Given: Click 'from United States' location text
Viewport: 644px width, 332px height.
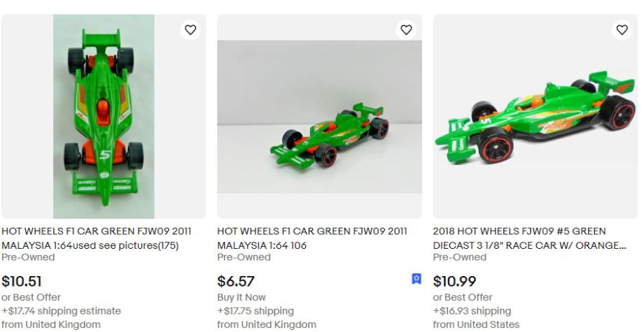Looking at the screenshot, I should click(476, 324).
